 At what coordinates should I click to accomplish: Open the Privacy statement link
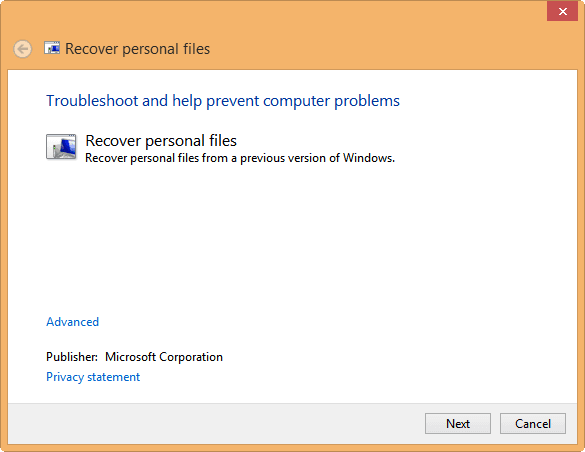pos(93,377)
